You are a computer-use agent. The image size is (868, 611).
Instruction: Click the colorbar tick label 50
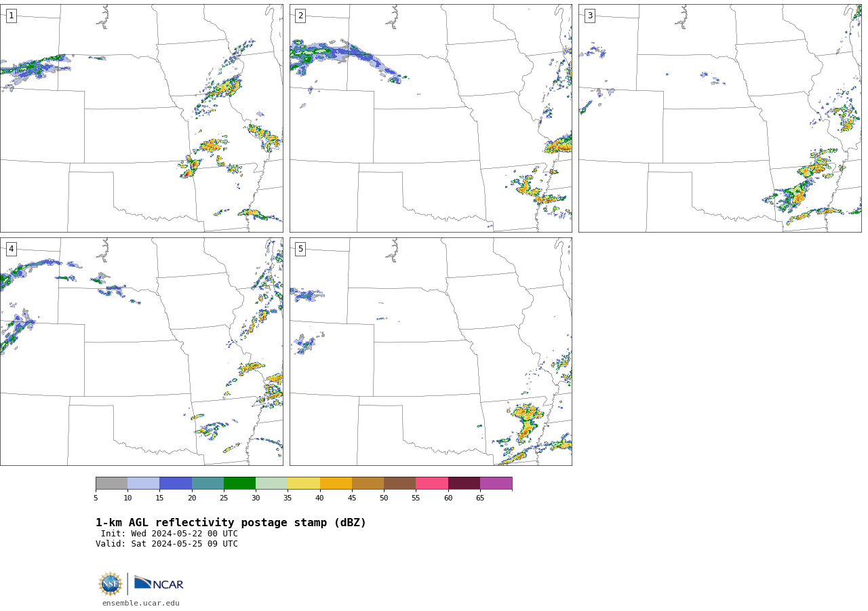coord(384,498)
